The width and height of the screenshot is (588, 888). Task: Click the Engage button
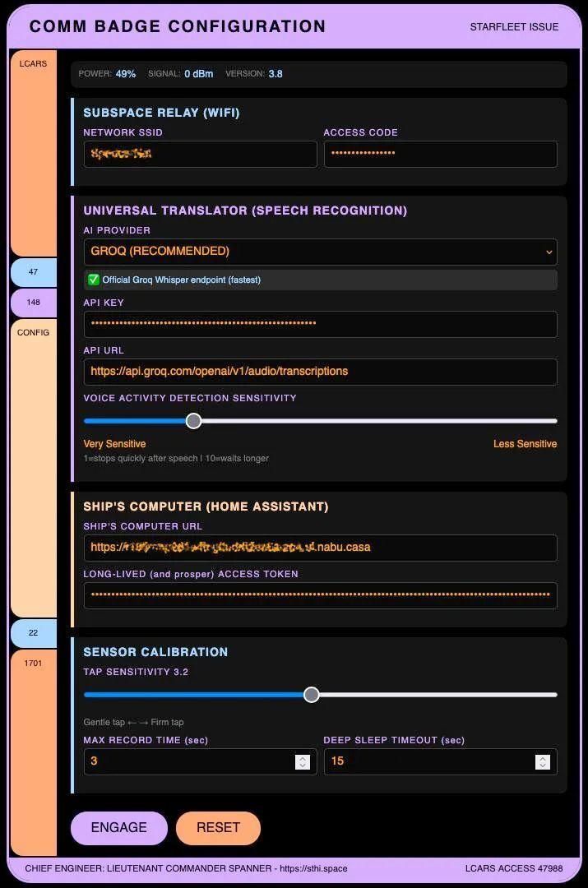[119, 828]
